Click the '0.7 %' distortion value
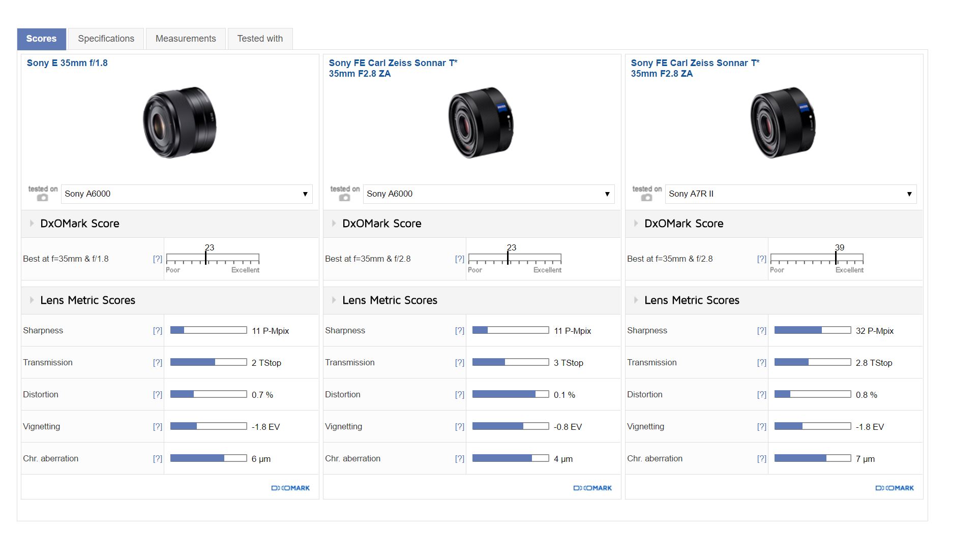 coord(262,395)
